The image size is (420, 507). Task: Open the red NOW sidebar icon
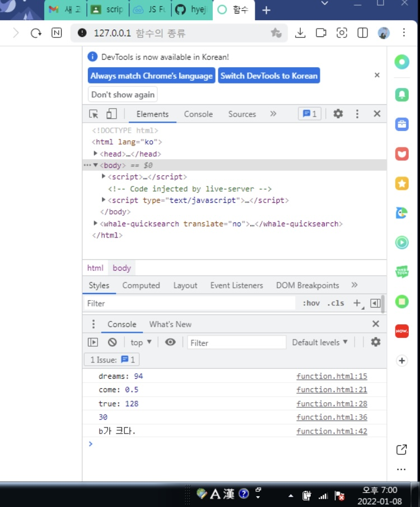click(402, 331)
